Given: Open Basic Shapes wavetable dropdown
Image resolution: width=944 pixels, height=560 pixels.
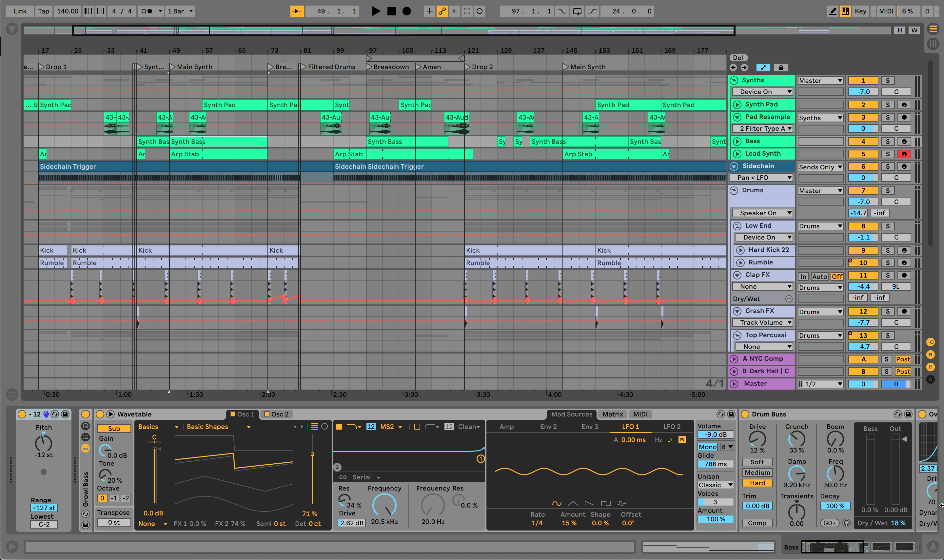Looking at the screenshot, I should click(219, 427).
